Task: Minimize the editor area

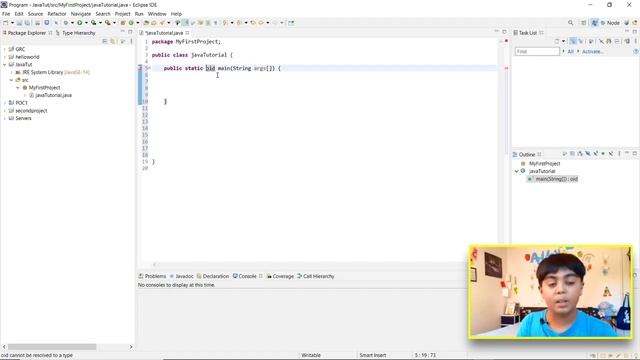Action: [x=497, y=32]
